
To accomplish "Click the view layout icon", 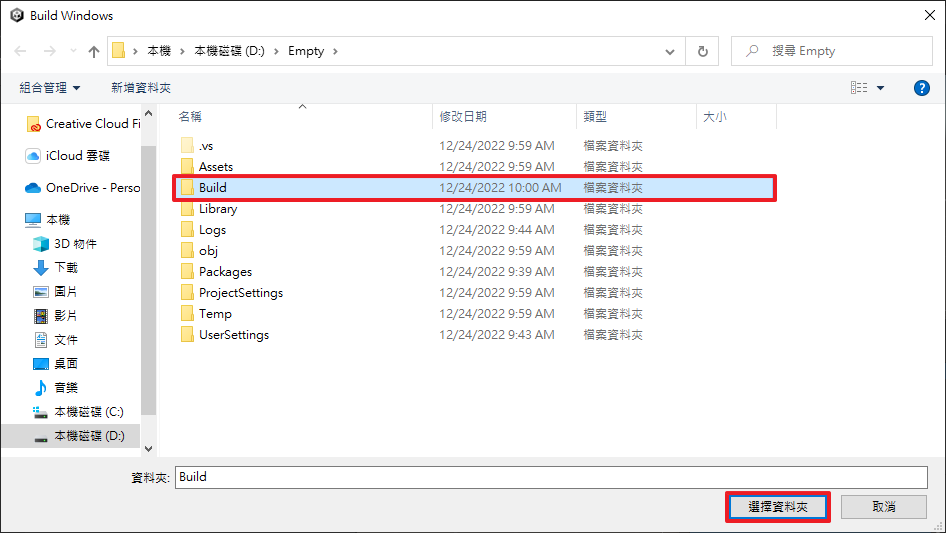I will [x=859, y=88].
